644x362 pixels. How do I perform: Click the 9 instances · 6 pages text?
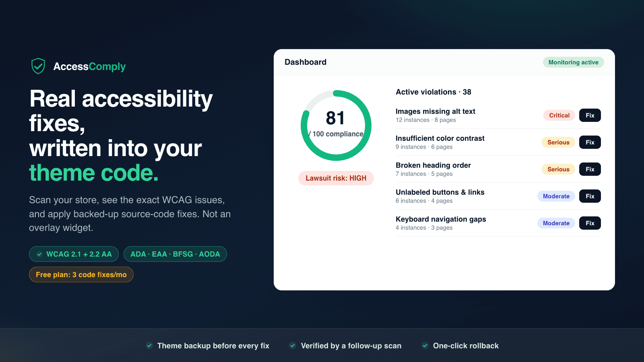(424, 147)
